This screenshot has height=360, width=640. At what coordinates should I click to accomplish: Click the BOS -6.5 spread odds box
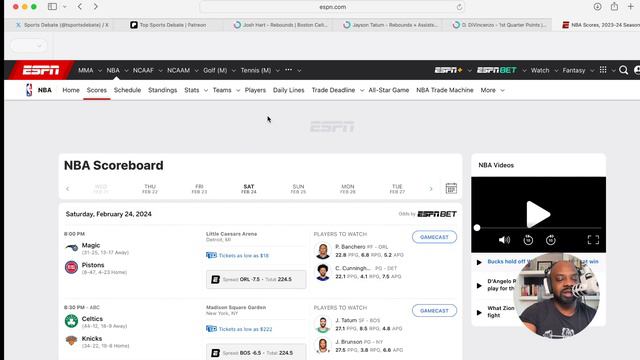coord(256,353)
